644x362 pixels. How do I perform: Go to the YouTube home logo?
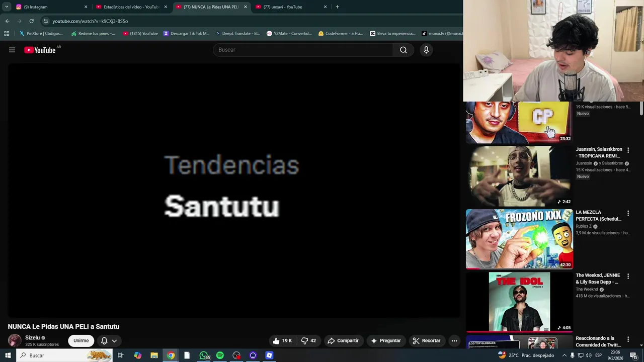tap(40, 50)
